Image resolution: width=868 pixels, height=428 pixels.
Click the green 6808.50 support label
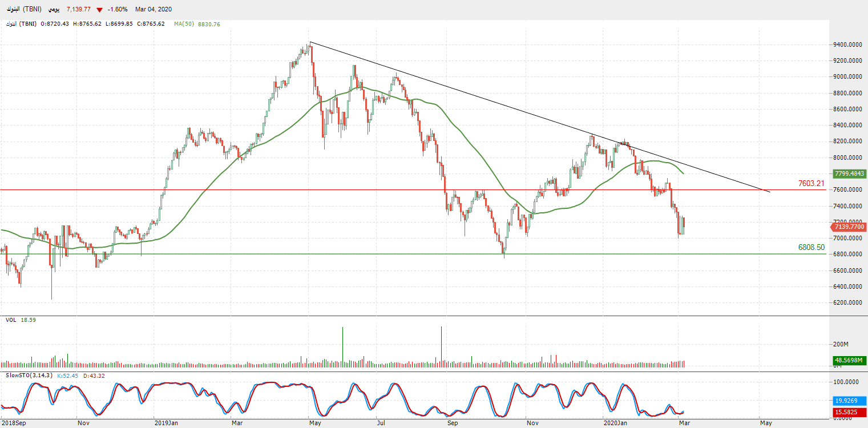(x=812, y=248)
